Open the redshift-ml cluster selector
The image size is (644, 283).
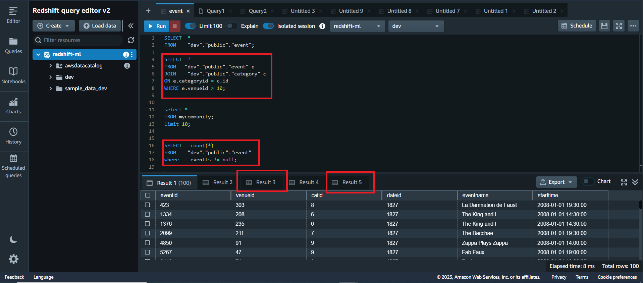point(358,26)
